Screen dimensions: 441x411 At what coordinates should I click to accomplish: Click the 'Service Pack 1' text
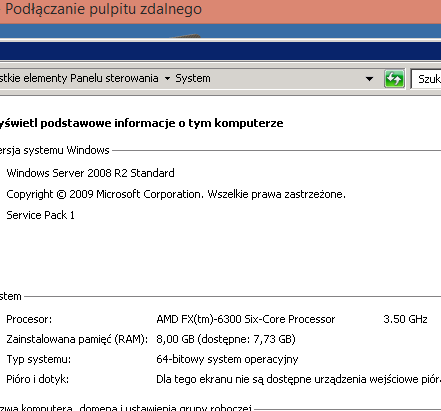pyautogui.click(x=40, y=215)
